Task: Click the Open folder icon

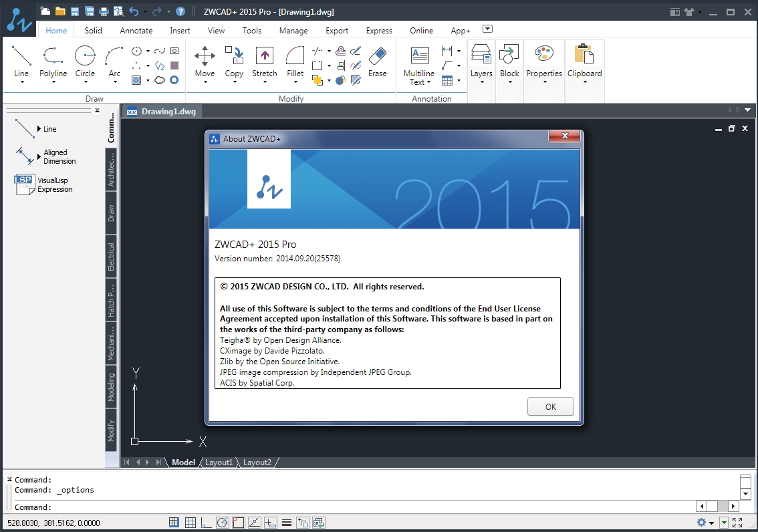Action: coord(60,11)
